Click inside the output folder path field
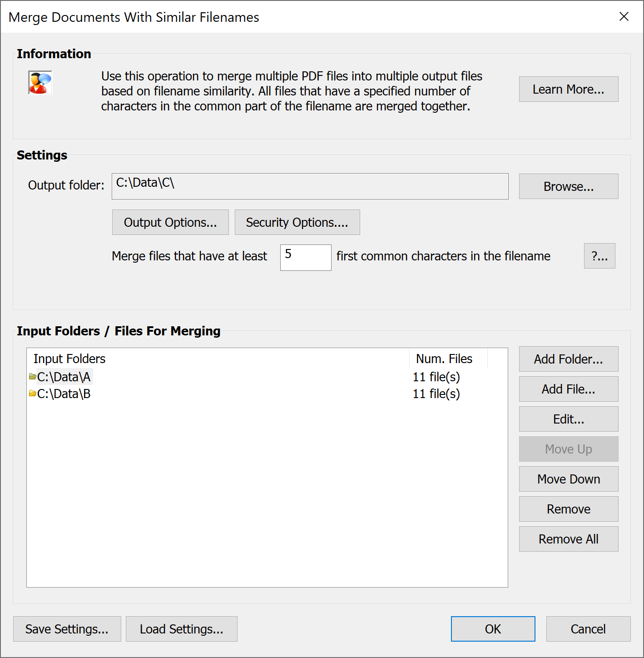The image size is (644, 658). [x=310, y=186]
